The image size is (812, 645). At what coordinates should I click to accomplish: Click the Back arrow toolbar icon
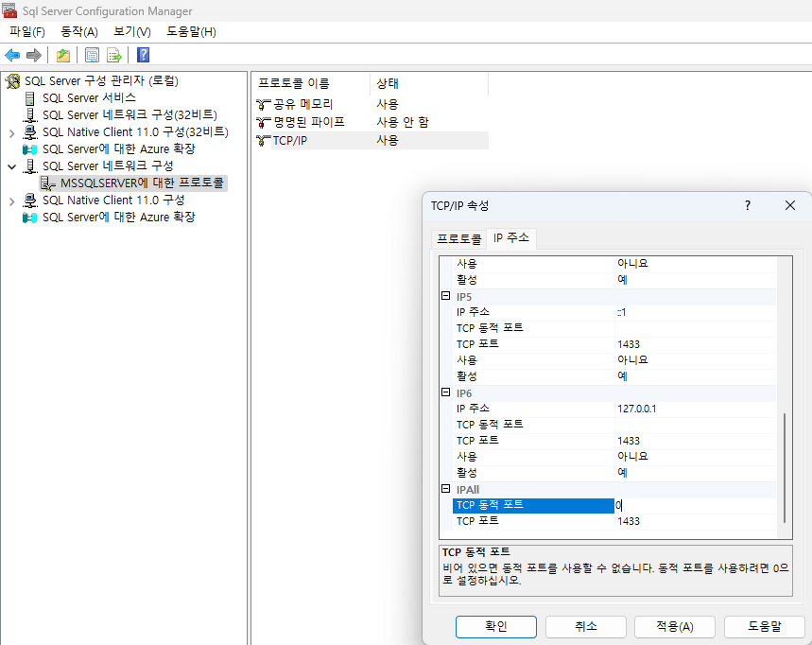tap(12, 55)
